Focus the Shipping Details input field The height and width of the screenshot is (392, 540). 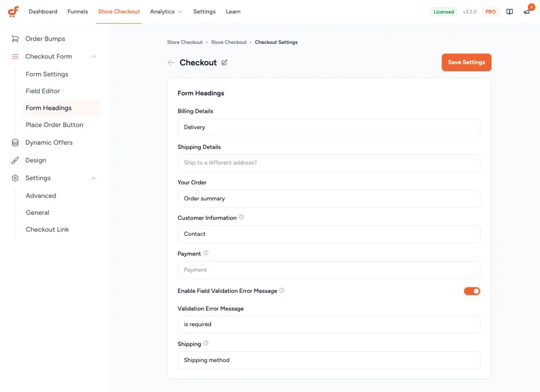tap(329, 163)
